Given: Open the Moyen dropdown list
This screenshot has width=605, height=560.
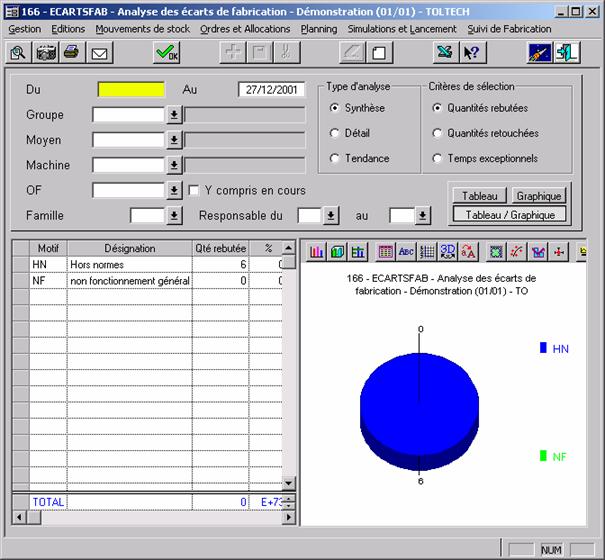Looking at the screenshot, I should (174, 140).
